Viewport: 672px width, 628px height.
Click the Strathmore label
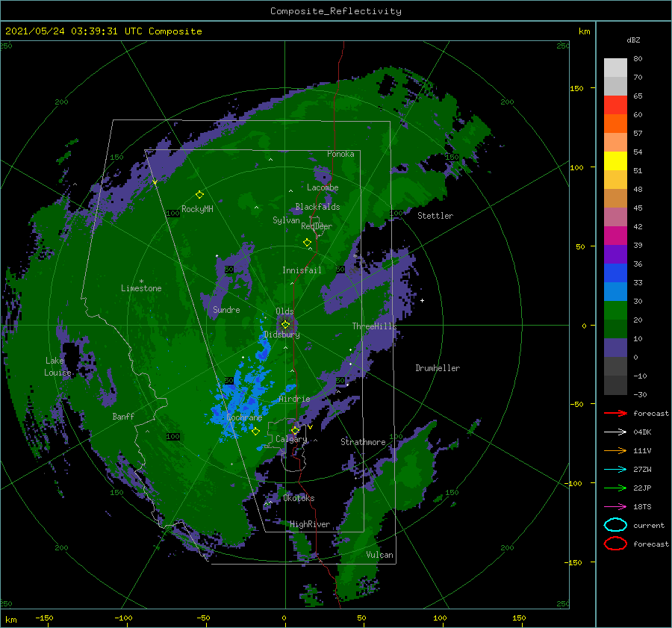pyautogui.click(x=363, y=442)
